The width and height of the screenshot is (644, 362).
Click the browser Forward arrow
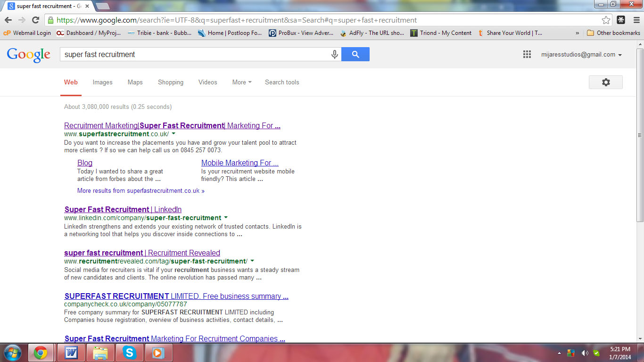point(22,20)
